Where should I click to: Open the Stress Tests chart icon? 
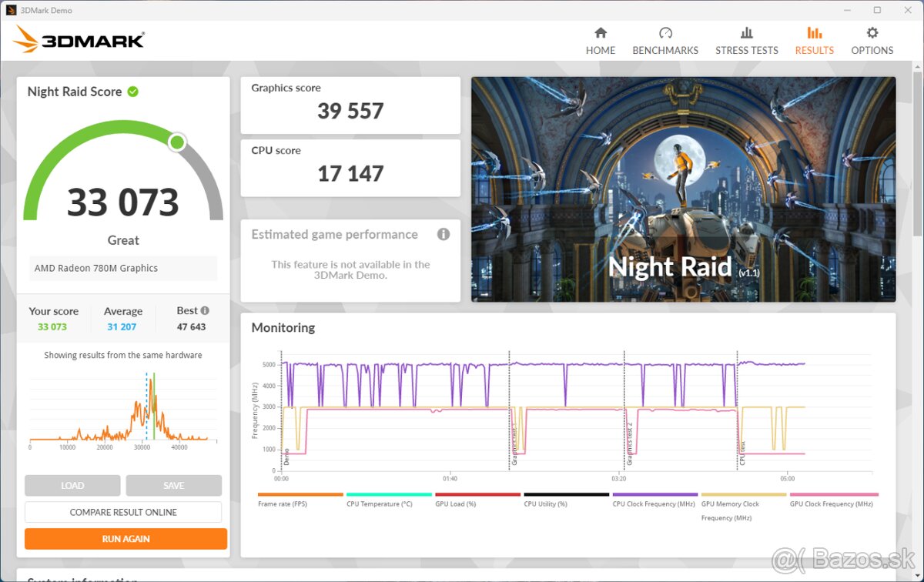(x=746, y=33)
